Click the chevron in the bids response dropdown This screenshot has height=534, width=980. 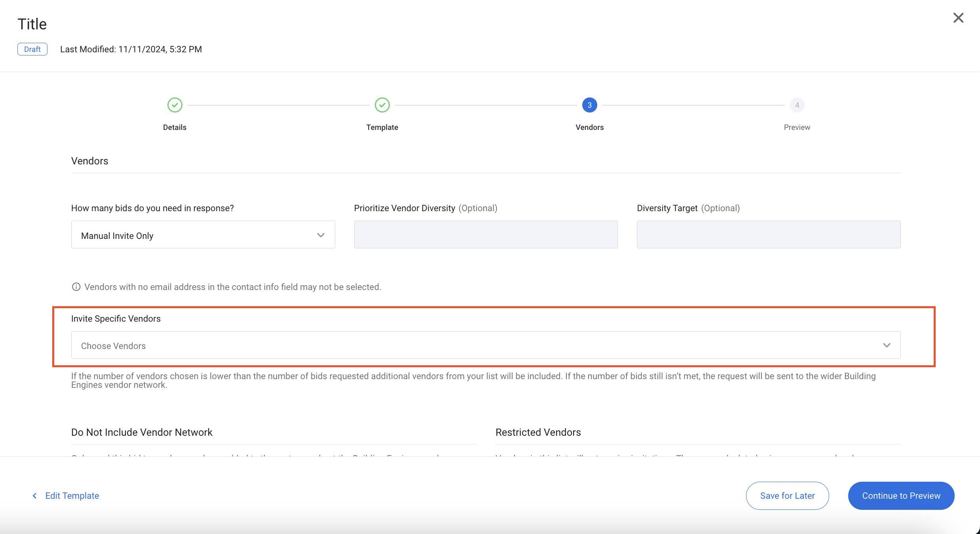[321, 235]
